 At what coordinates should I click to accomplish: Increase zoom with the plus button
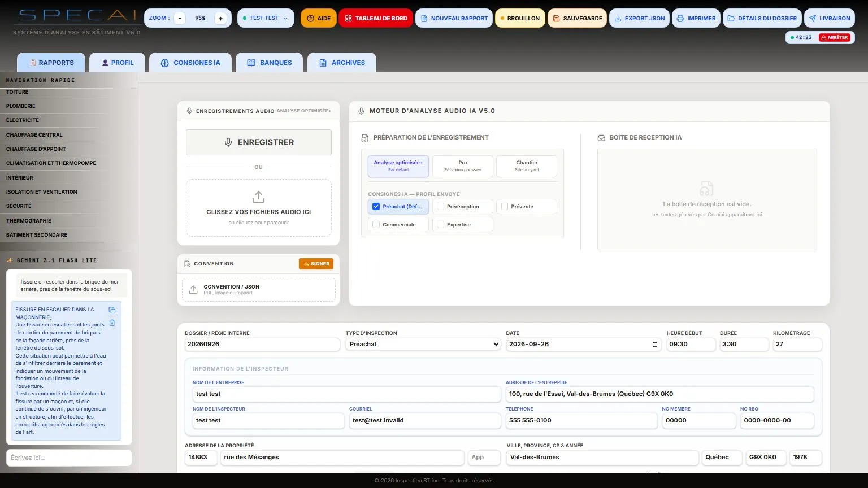(x=220, y=18)
